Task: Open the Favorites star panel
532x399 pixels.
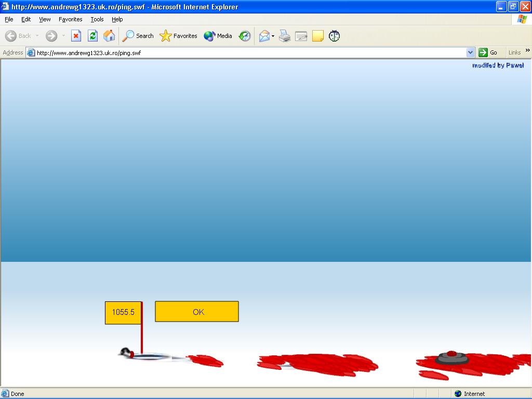Action: click(179, 36)
